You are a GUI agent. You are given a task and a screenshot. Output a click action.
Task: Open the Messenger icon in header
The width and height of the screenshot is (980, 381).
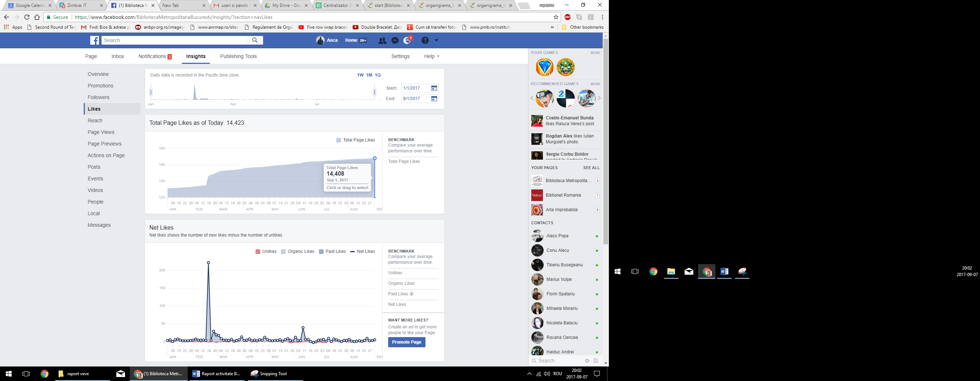click(395, 40)
